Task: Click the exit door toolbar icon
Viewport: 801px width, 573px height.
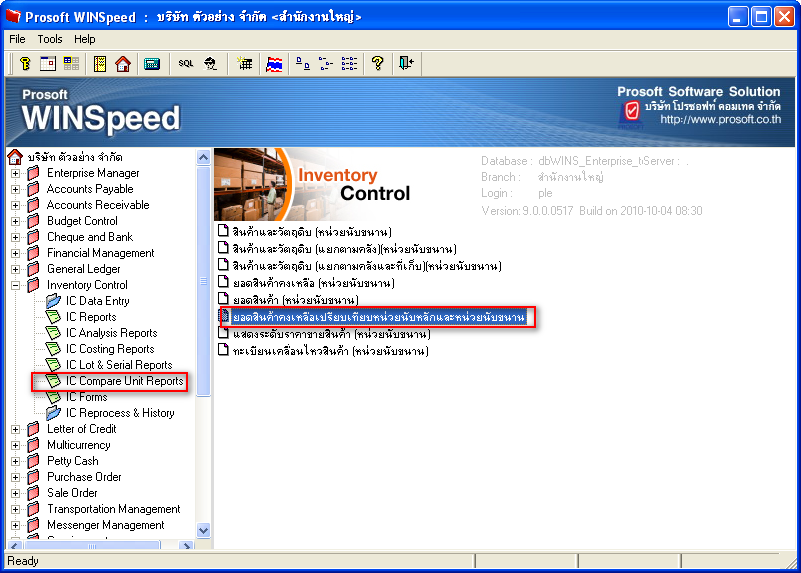Action: point(407,64)
